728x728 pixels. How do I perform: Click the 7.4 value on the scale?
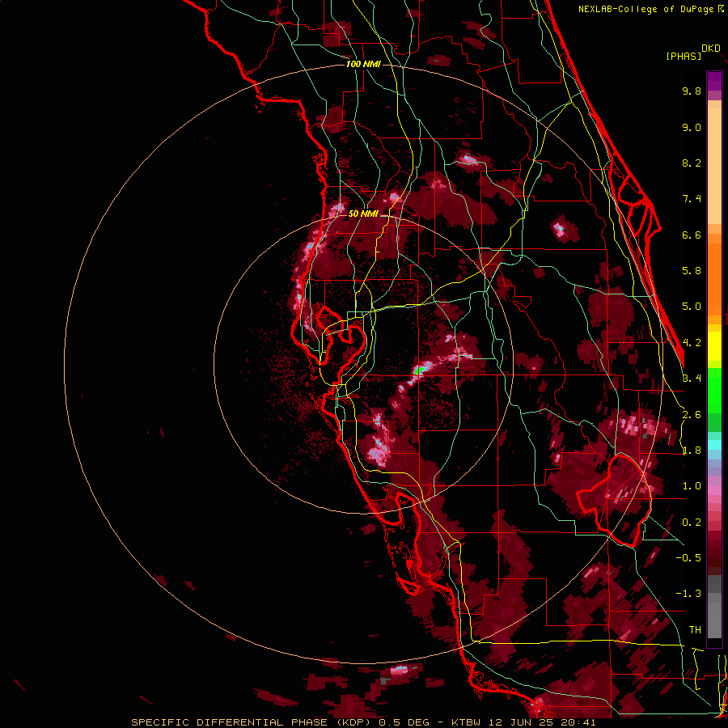click(692, 199)
